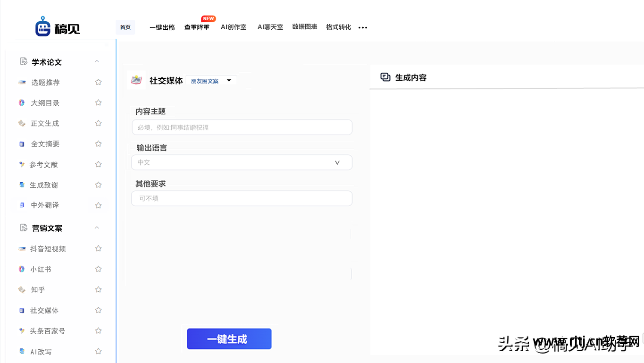Switch to the 首页 tab

click(125, 27)
